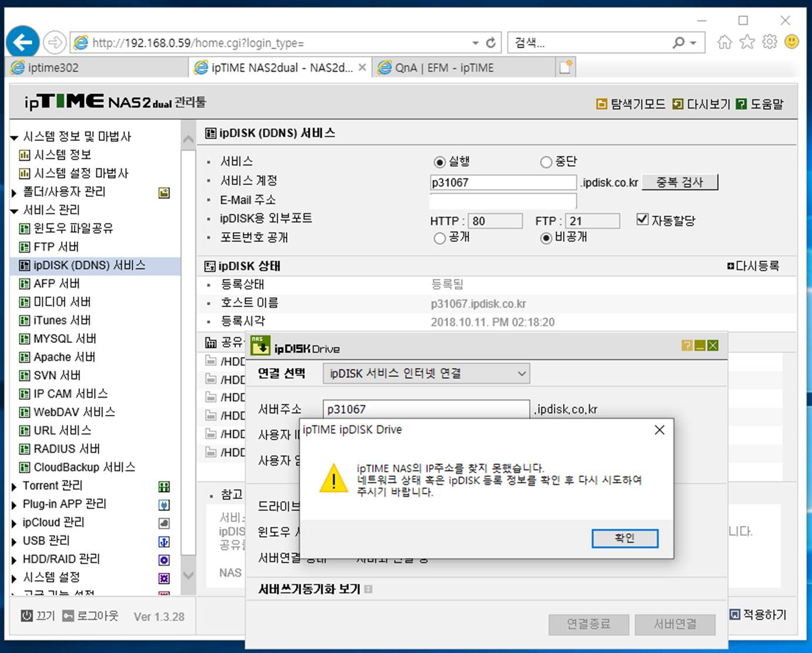Select the 실행 service radio button

[439, 162]
